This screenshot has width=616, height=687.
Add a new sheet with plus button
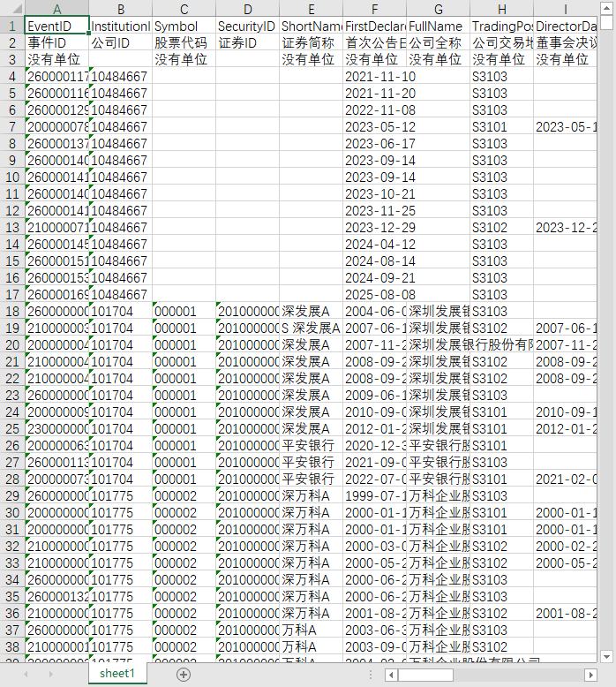click(184, 675)
